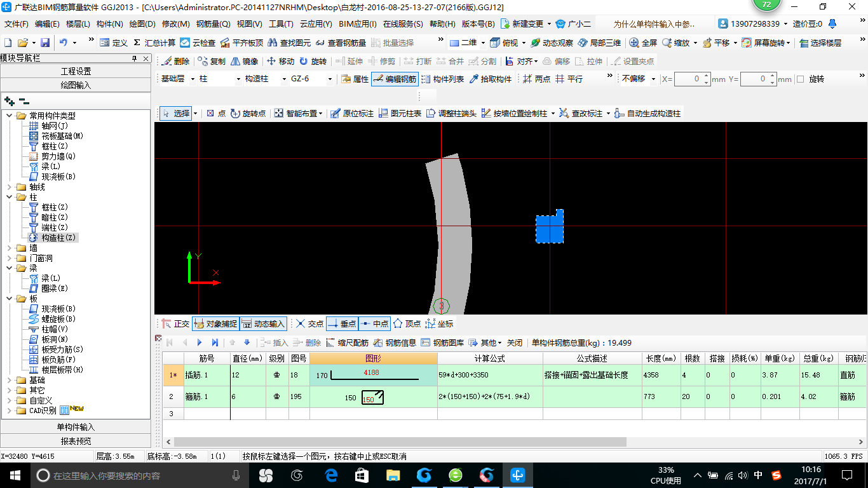Image resolution: width=868 pixels, height=488 pixels.
Task: Click the undo arrow icon
Action: click(64, 43)
